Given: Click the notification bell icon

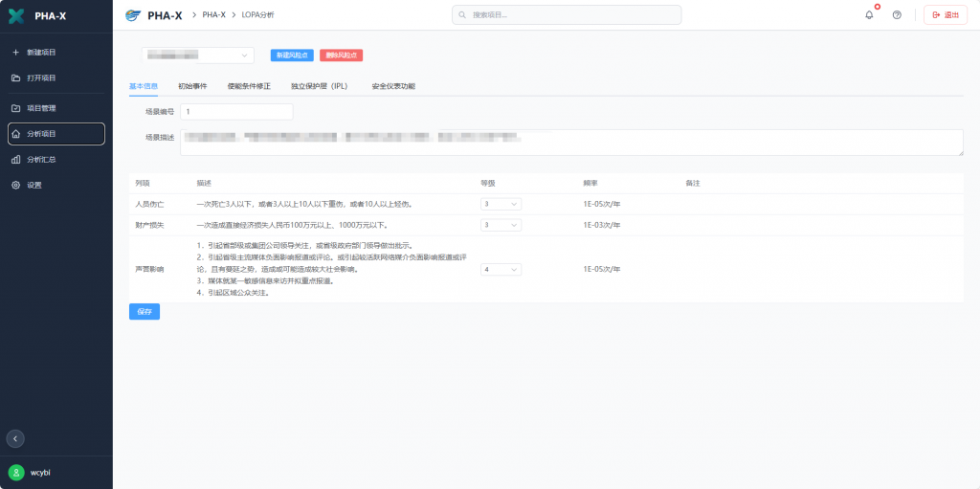Looking at the screenshot, I should 869,15.
